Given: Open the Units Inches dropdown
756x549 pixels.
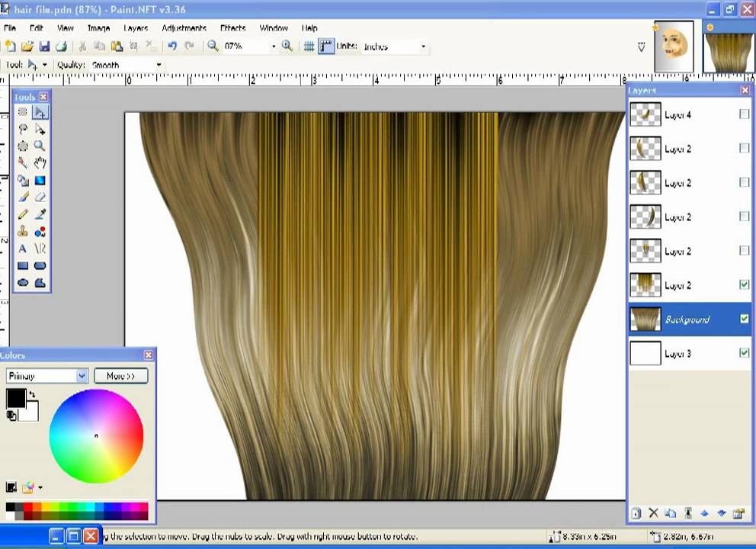Looking at the screenshot, I should 423,47.
